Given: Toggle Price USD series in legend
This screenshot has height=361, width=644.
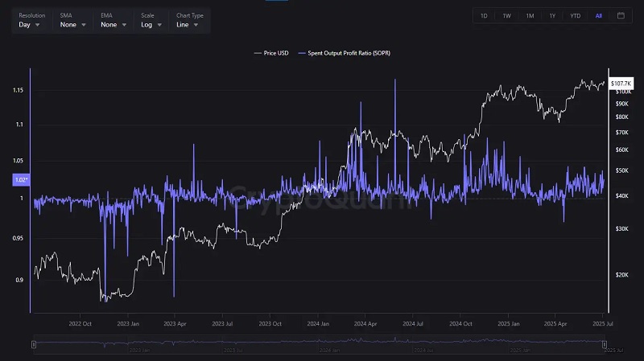Looking at the screenshot, I should (269, 53).
